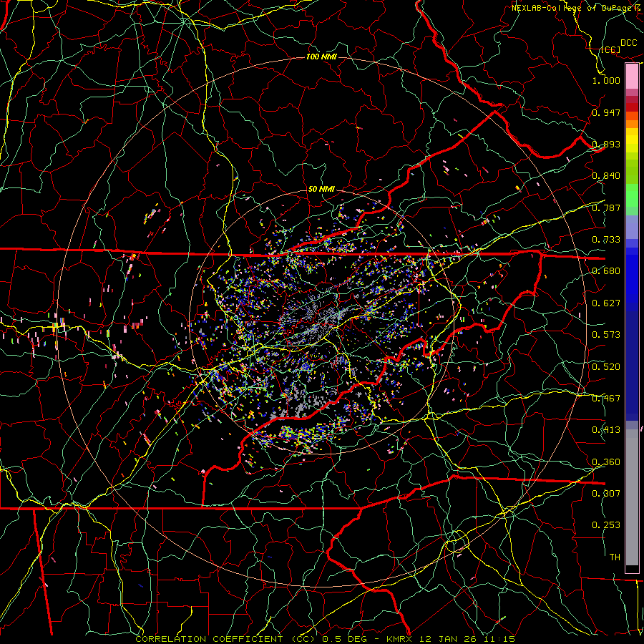Pick the pink segment of the color bar

point(632,76)
